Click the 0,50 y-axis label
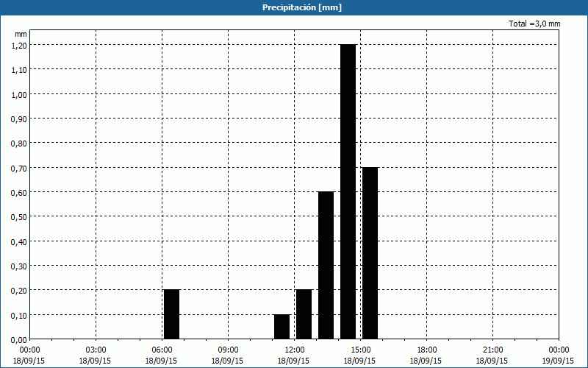 pyautogui.click(x=19, y=216)
